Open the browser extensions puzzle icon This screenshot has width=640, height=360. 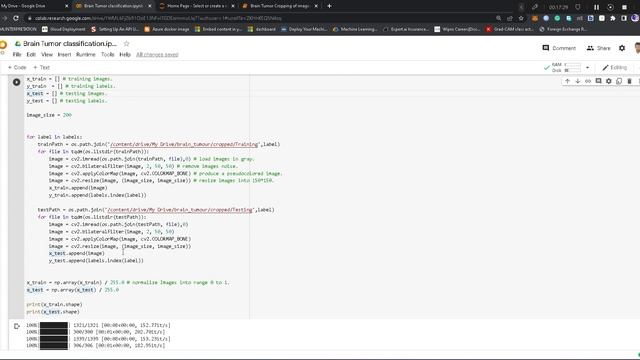[x=613, y=18]
